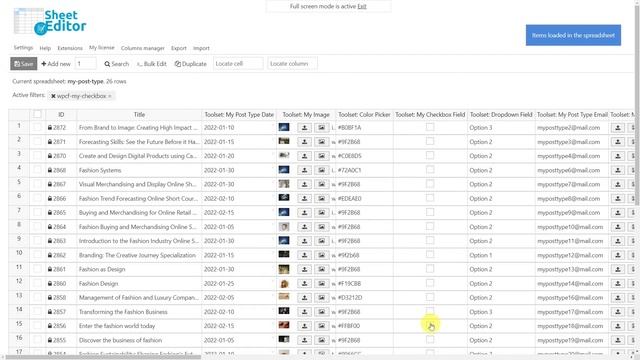640x360 pixels.
Task: Check My Checkbox Field for row 2866
Action: 430,198
